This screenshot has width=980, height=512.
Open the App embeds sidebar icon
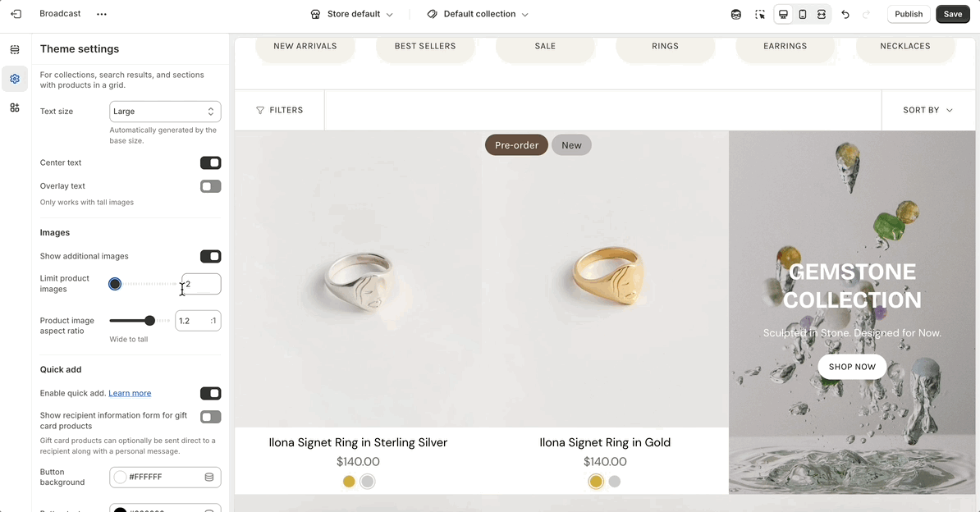point(15,107)
